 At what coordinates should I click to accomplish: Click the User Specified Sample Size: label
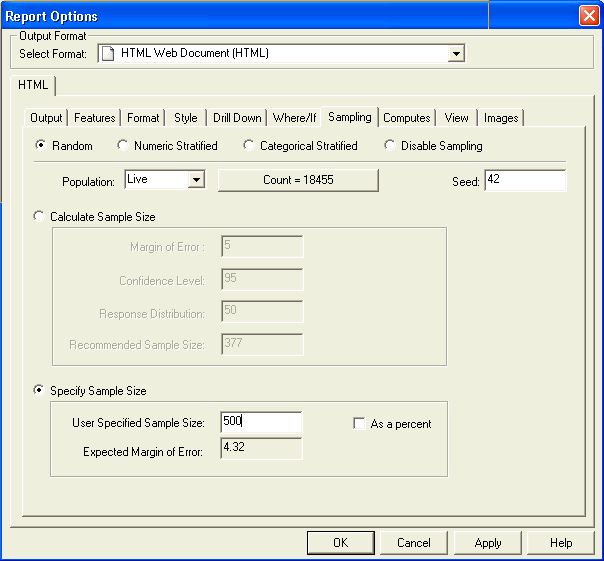[138, 423]
